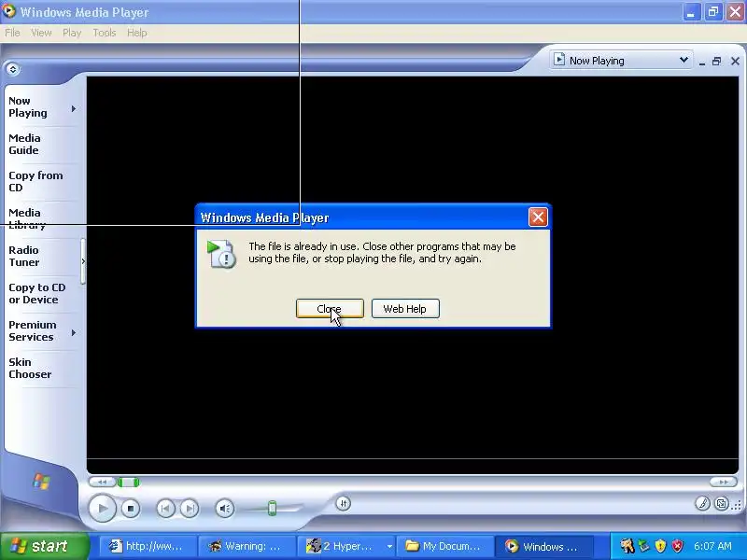Click the Close button in the error dialog
This screenshot has width=747, height=560.
pyautogui.click(x=330, y=309)
